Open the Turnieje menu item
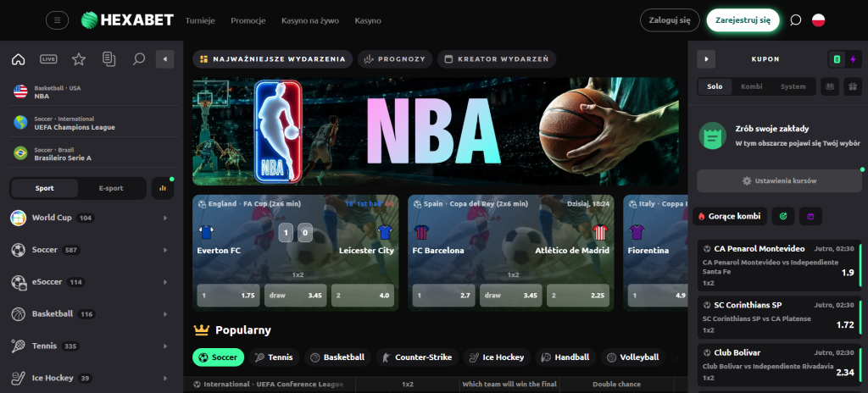This screenshot has width=868, height=393. coord(200,20)
